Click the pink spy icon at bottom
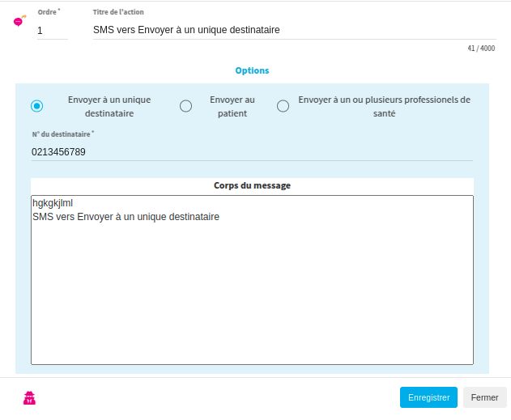 [x=30, y=397]
